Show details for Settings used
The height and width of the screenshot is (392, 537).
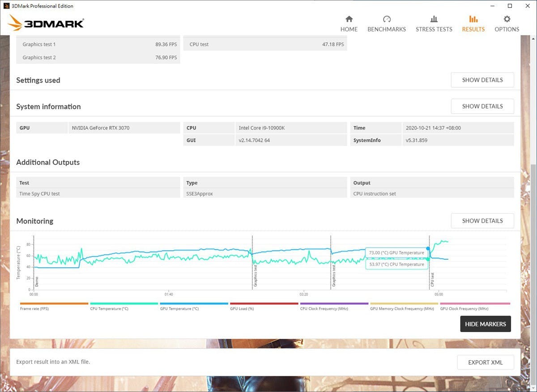point(482,80)
